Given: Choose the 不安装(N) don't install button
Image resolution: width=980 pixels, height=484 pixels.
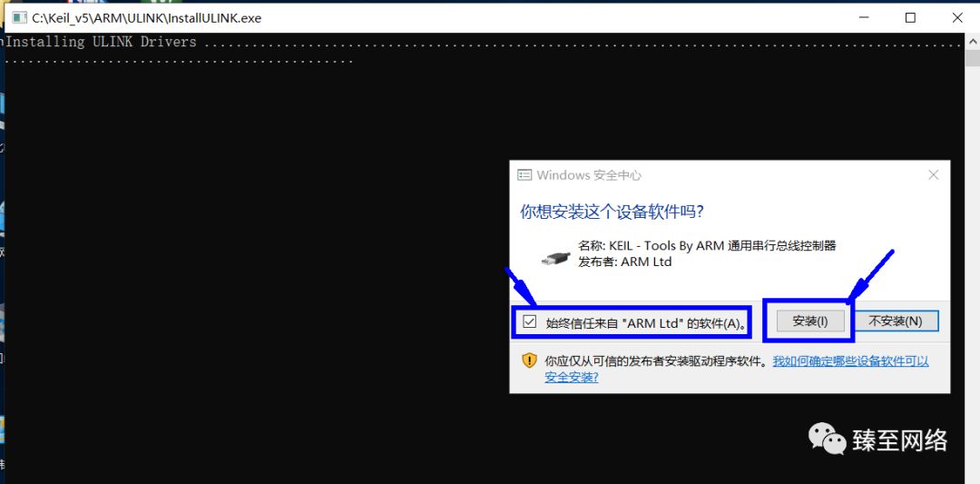Looking at the screenshot, I should 896,321.
